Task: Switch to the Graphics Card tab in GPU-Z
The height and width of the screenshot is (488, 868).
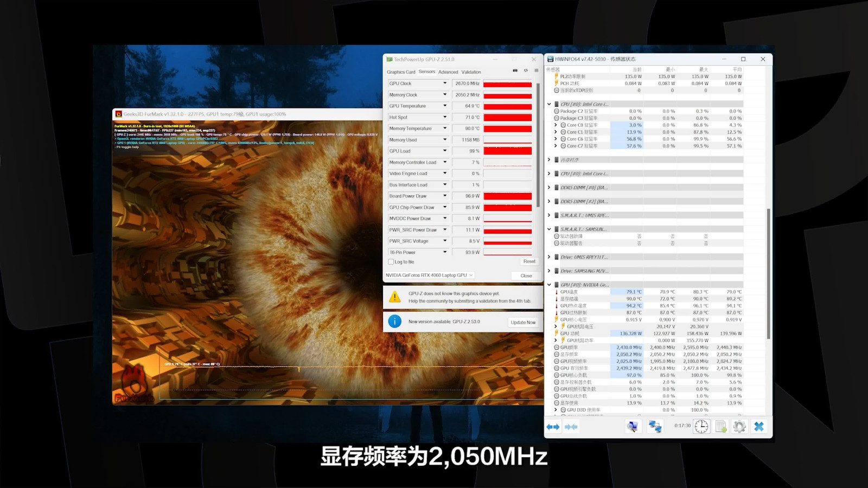Action: (401, 72)
